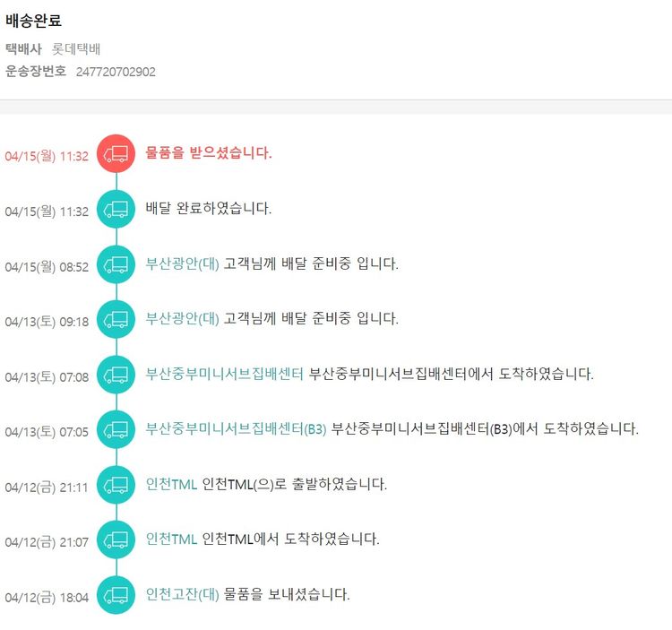Click truck icon for 04/12 21:11 entry

point(116,485)
